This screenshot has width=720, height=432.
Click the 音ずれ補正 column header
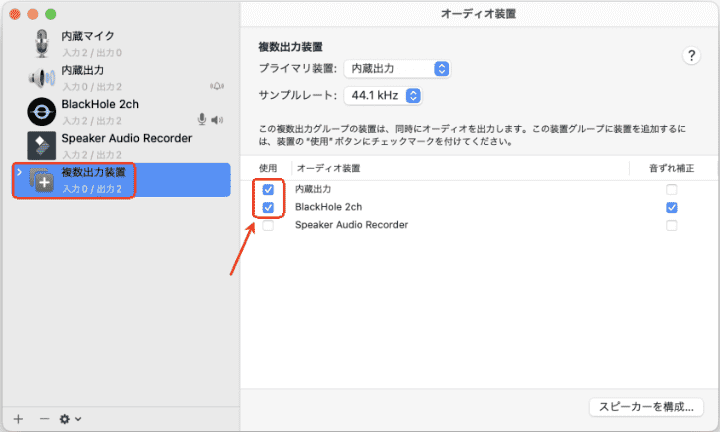point(669,167)
